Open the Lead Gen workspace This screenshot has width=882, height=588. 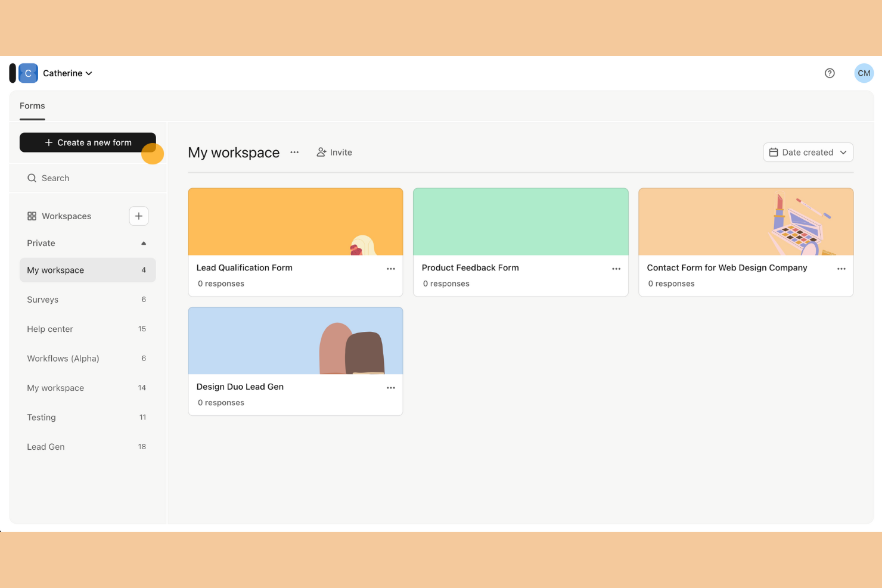88,447
